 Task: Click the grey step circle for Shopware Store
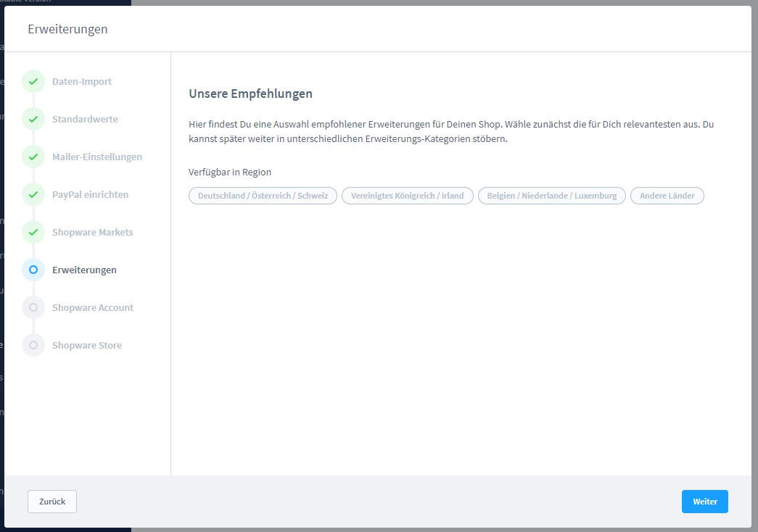point(33,346)
